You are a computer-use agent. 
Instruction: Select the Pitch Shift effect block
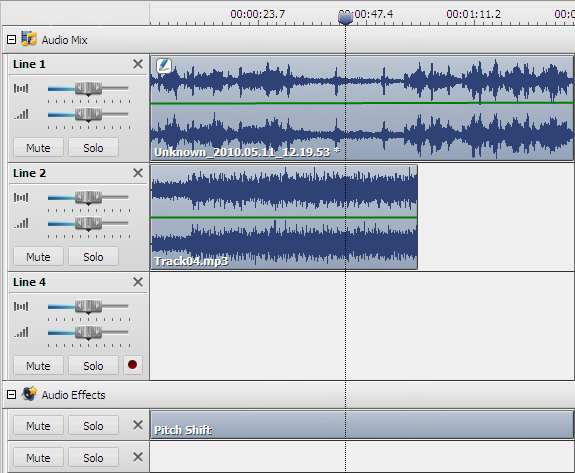362,425
